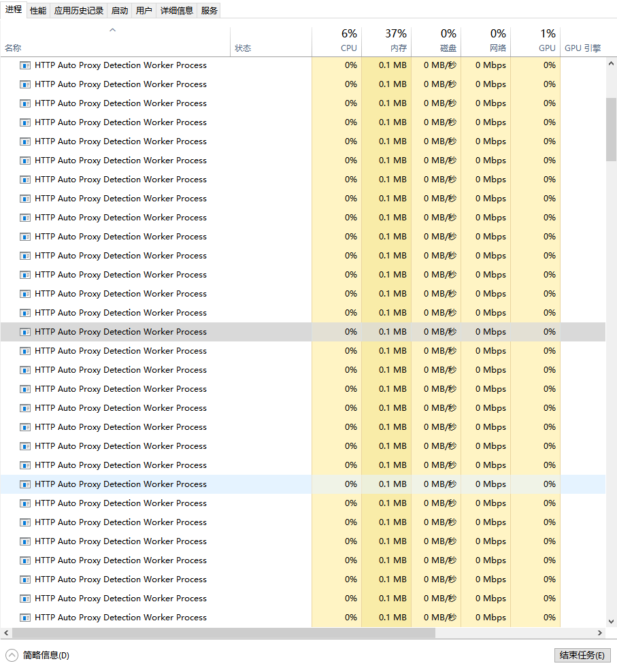617x672 pixels.
Task: Open the 详细信息 tab
Action: [x=177, y=10]
